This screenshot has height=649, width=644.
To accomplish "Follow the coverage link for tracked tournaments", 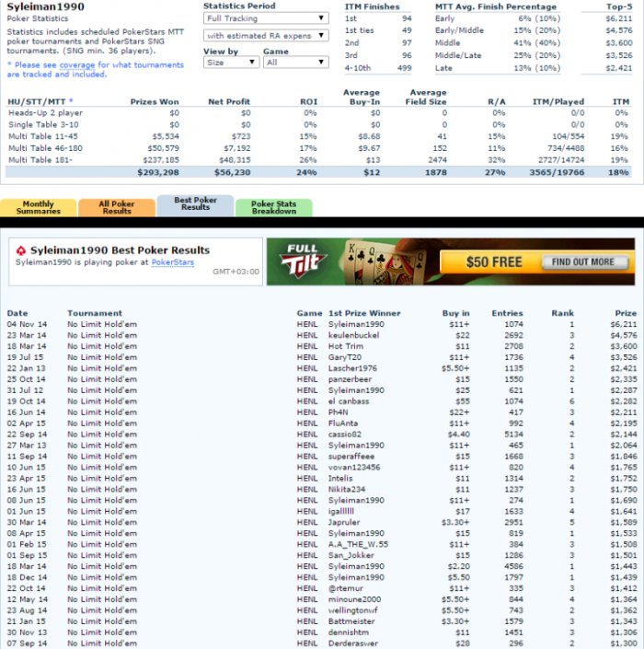I will click(x=77, y=65).
